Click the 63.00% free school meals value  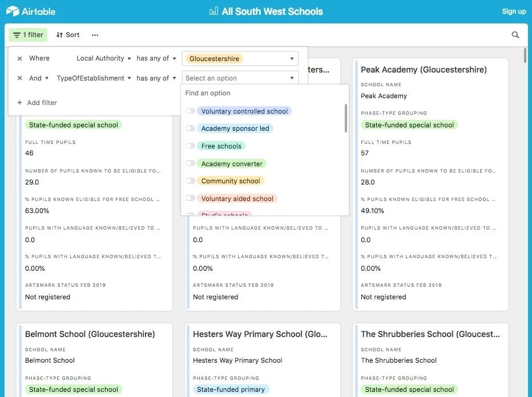point(37,211)
